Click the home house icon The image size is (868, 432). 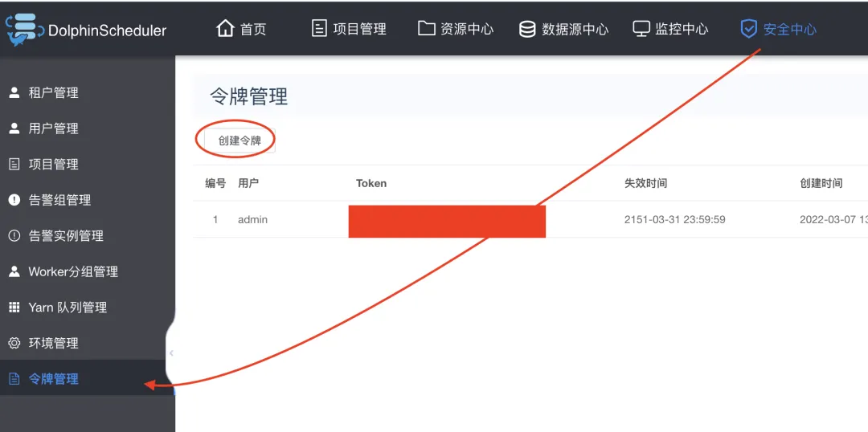(225, 28)
